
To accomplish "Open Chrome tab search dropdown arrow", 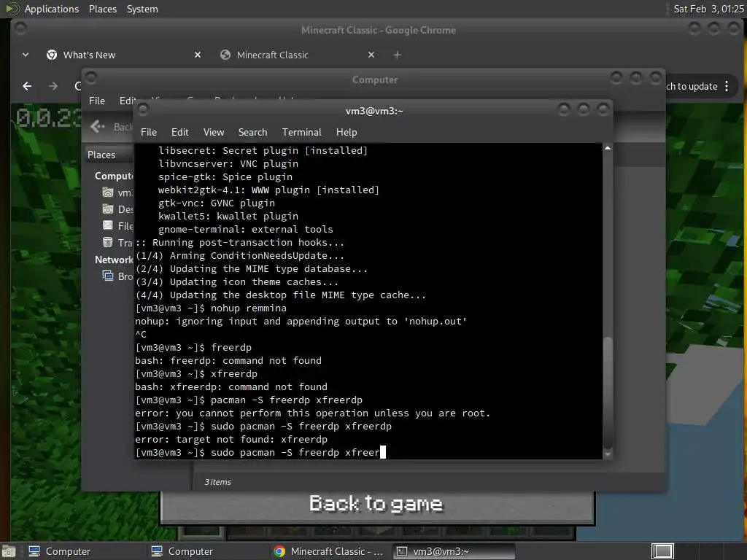I will coord(26,55).
